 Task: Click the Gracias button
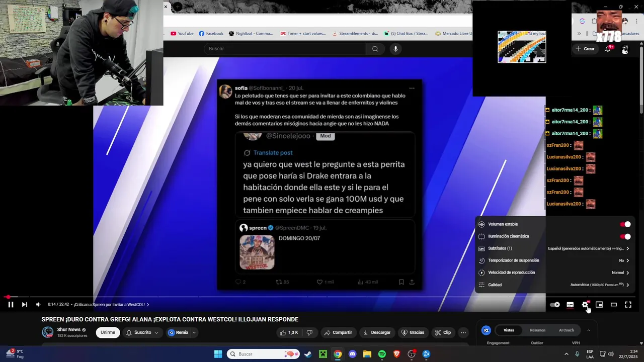click(413, 332)
